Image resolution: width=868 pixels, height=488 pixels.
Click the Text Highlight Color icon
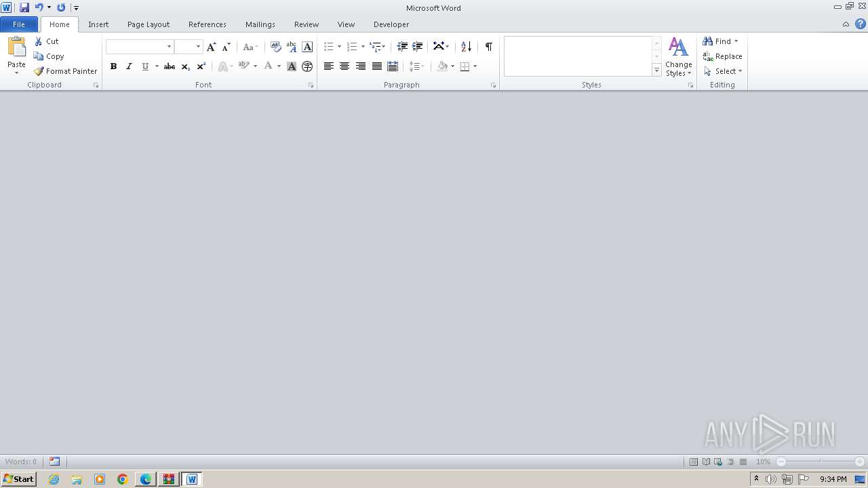[243, 66]
